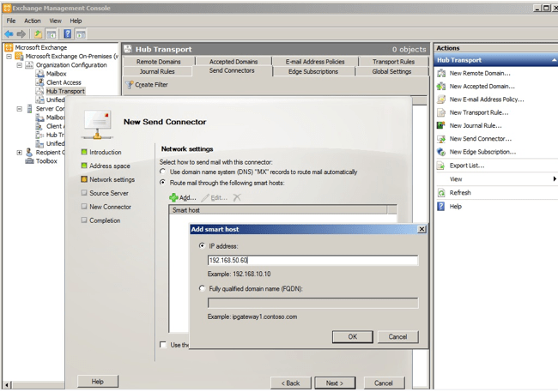The width and height of the screenshot is (558, 392).
Task: Switch to the Edge Subscriptions tab
Action: [x=313, y=71]
